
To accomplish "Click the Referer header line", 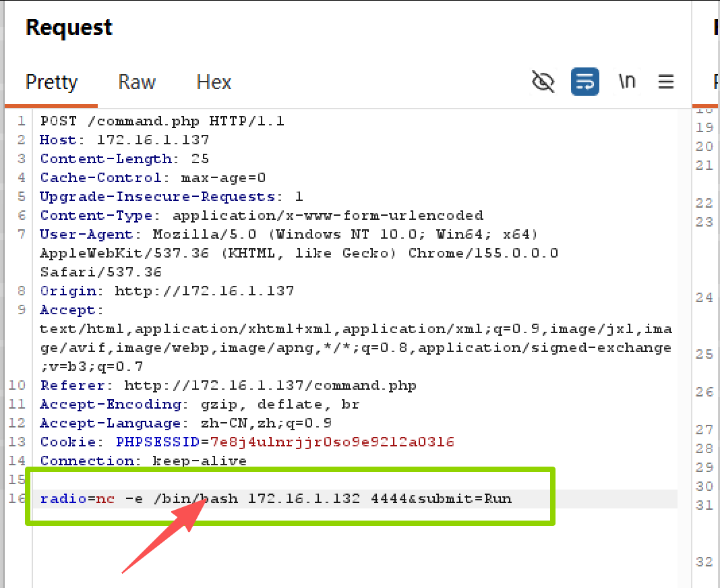I will click(x=229, y=385).
